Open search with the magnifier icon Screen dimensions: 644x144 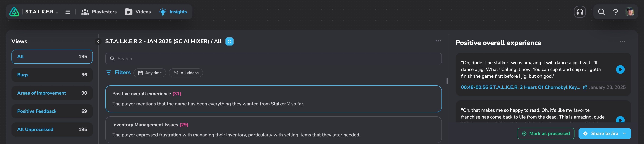[x=601, y=12]
